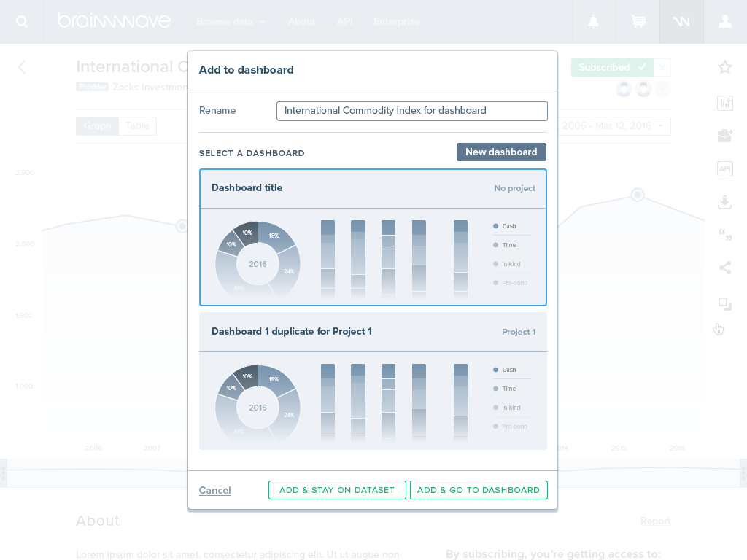
Task: Click the second collaborator avatar
Action: coord(643,88)
